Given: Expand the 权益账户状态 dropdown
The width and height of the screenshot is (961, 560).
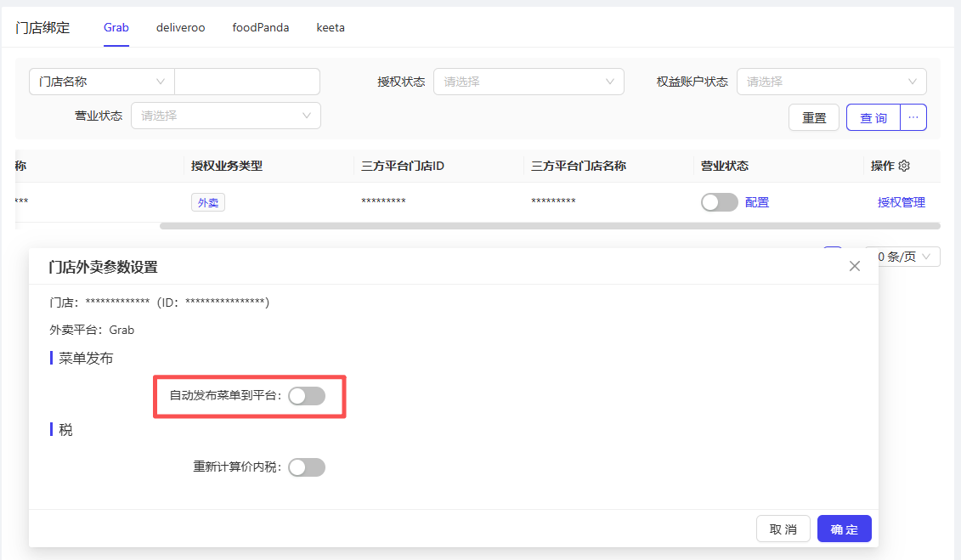Looking at the screenshot, I should 831,82.
